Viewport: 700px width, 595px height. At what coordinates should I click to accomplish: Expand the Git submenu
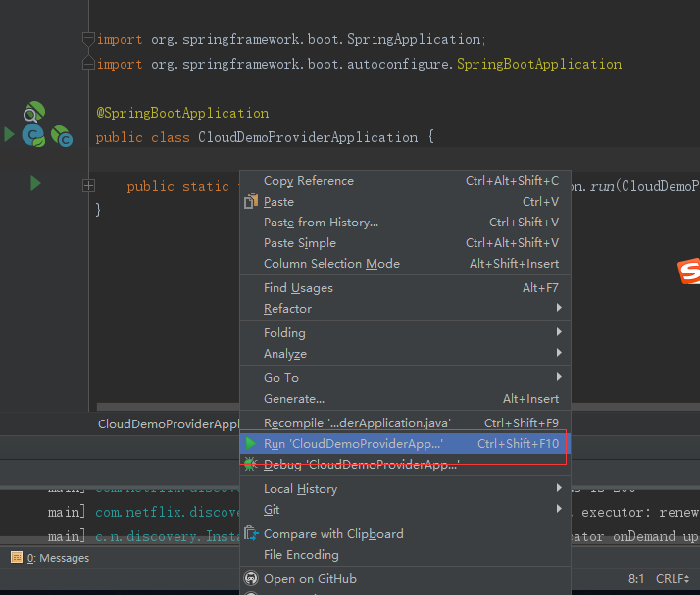405,509
